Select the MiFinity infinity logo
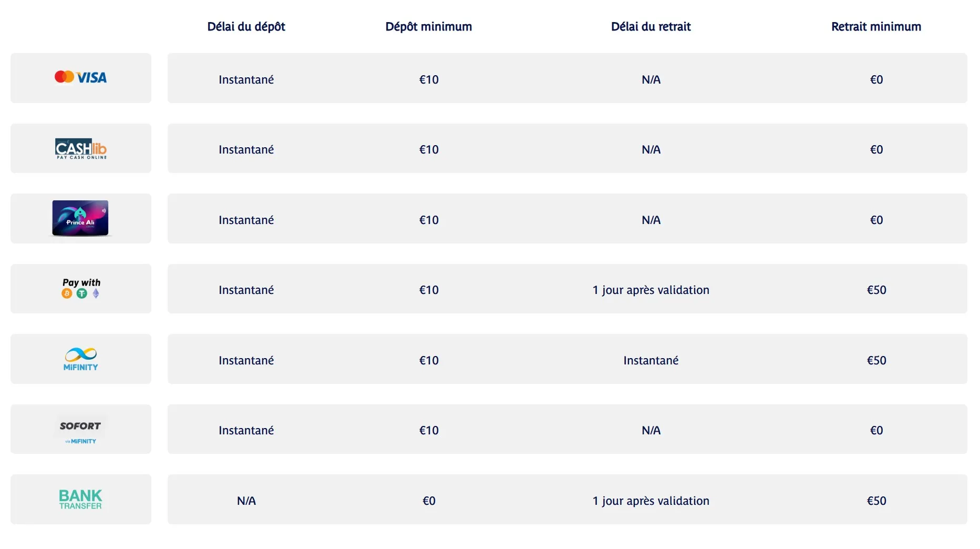Image resolution: width=980 pixels, height=549 pixels. point(80,359)
